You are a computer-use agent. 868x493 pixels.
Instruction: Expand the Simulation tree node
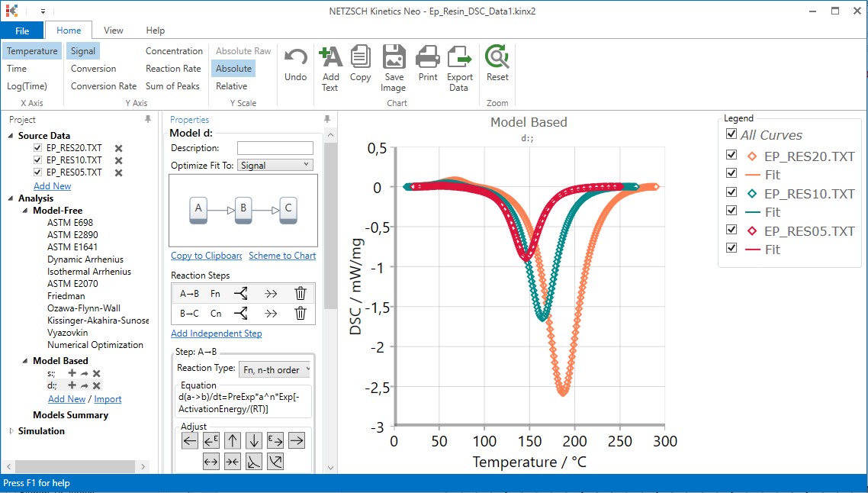click(11, 431)
